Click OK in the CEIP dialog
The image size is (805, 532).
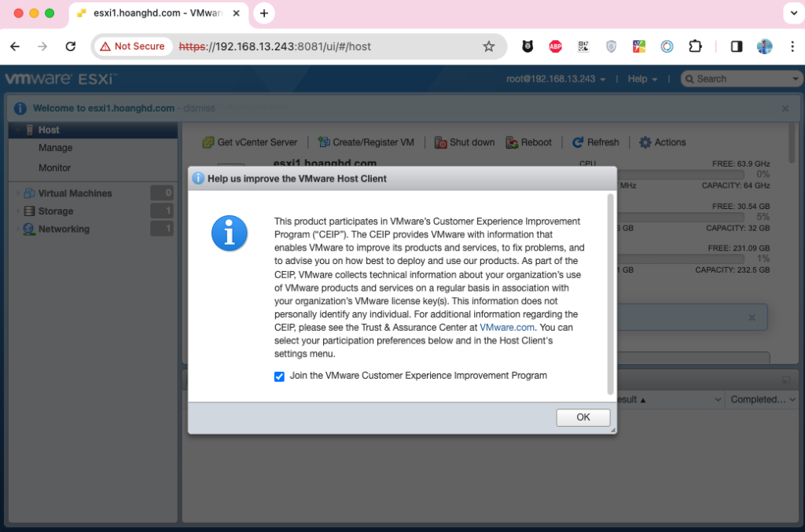[583, 417]
